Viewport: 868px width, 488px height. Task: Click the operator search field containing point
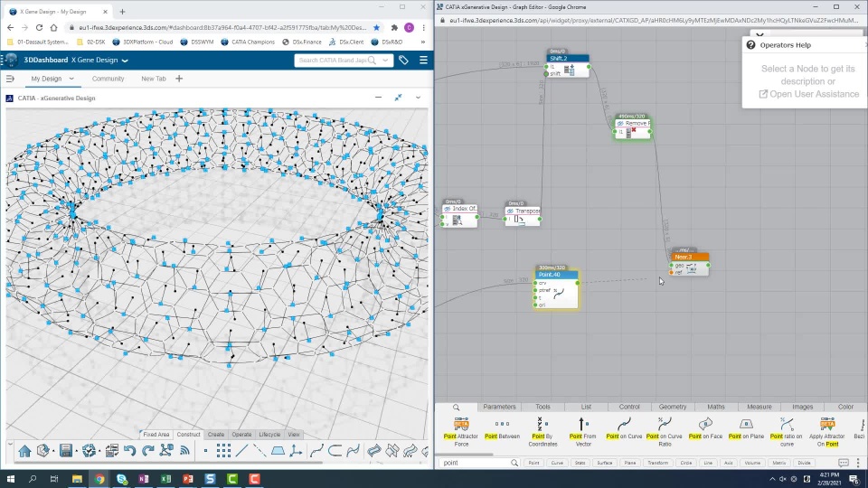pyautogui.click(x=479, y=463)
